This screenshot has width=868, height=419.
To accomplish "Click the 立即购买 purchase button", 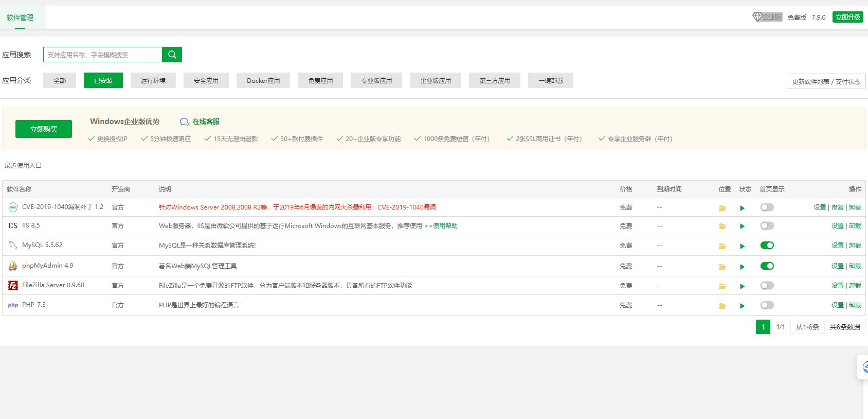I will tap(44, 129).
